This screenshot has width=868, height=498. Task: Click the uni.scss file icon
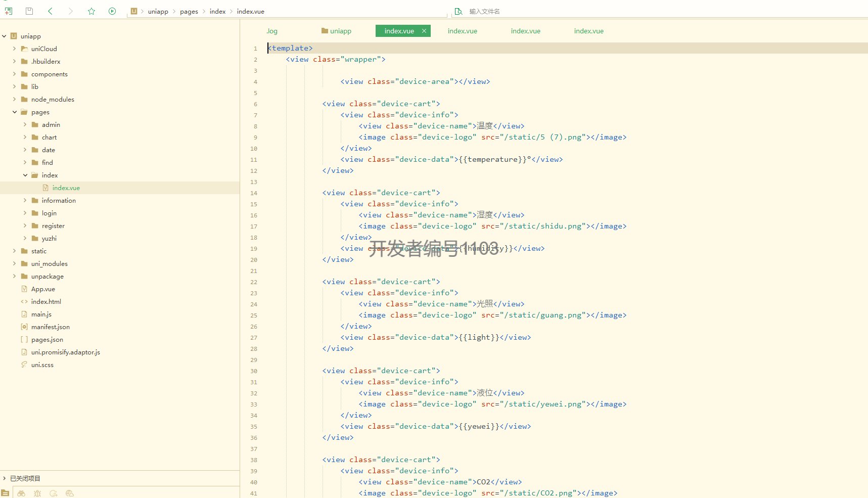tap(24, 365)
